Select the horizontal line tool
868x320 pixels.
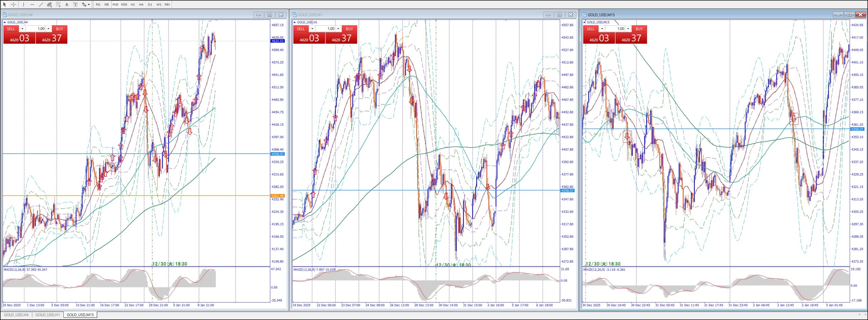pos(32,4)
